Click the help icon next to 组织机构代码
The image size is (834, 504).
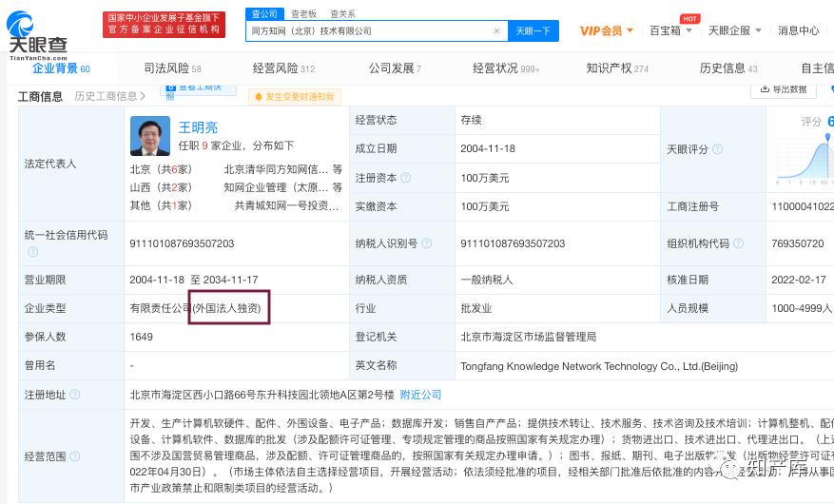tap(738, 243)
